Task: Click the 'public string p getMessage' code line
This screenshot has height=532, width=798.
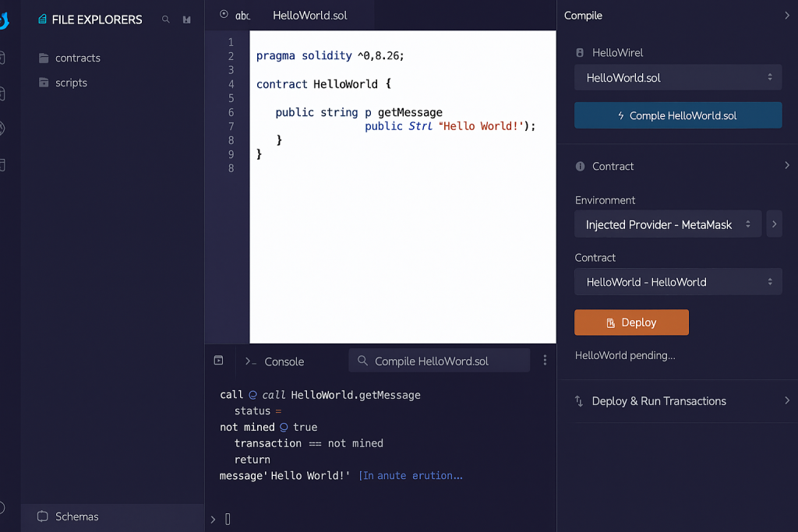Action: click(358, 112)
